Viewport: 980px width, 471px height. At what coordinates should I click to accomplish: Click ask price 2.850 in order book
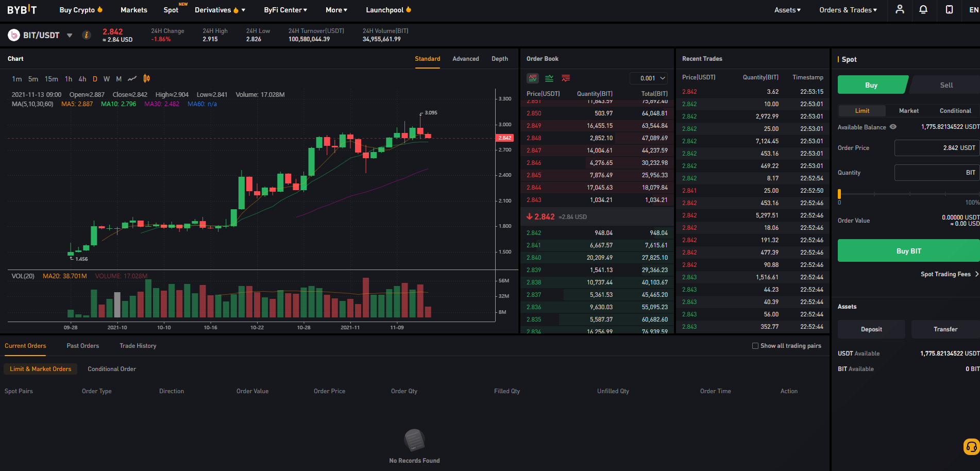point(534,113)
